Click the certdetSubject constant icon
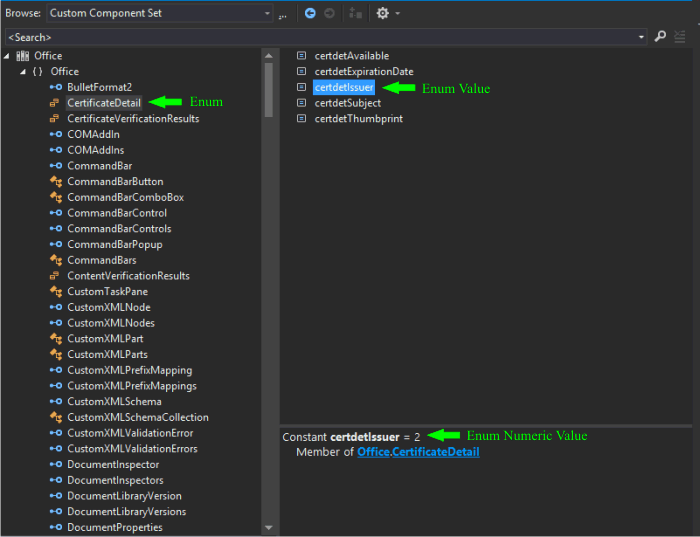700x537 pixels. pos(301,103)
